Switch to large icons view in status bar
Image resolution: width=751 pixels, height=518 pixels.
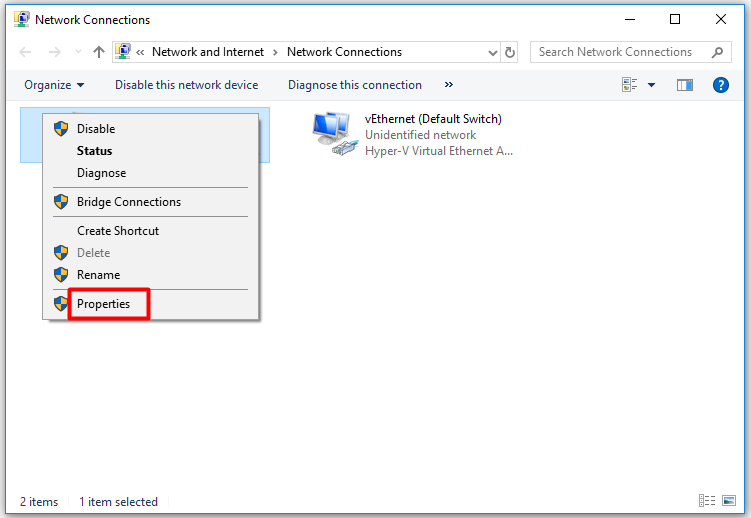(x=729, y=501)
